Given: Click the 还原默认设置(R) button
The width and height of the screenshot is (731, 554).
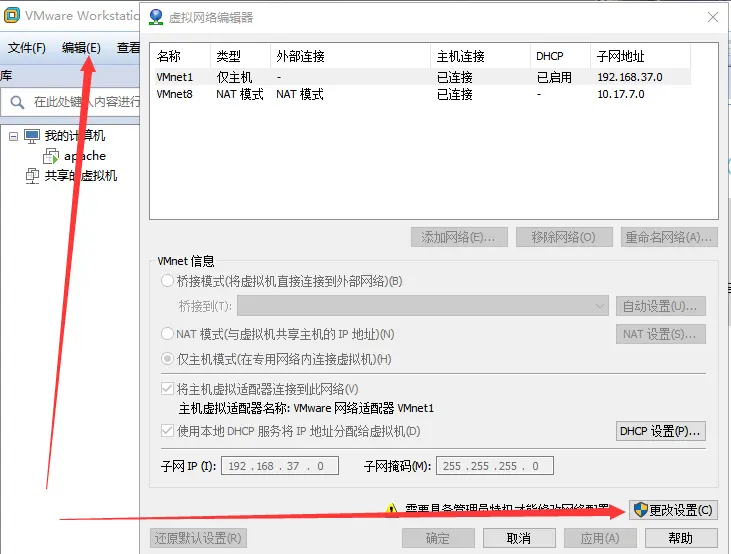Looking at the screenshot, I should [198, 538].
